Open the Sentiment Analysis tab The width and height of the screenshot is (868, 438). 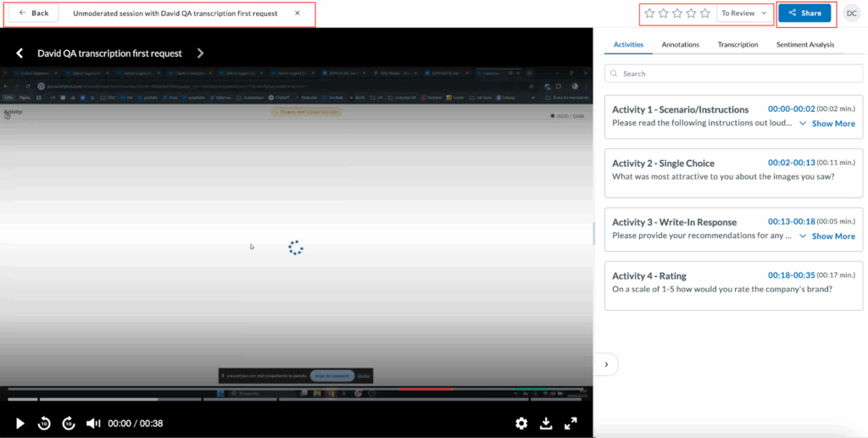804,44
